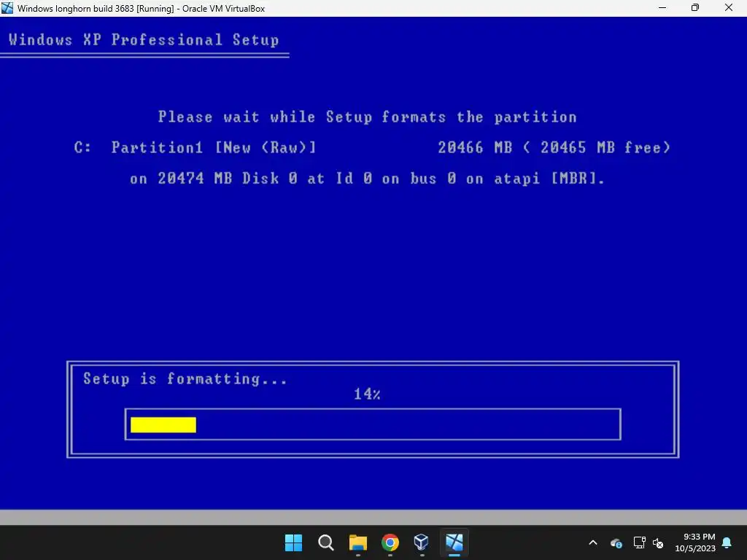Select the running VM window taskbar icon
Viewport: 747px width, 560px height.
[x=454, y=542]
